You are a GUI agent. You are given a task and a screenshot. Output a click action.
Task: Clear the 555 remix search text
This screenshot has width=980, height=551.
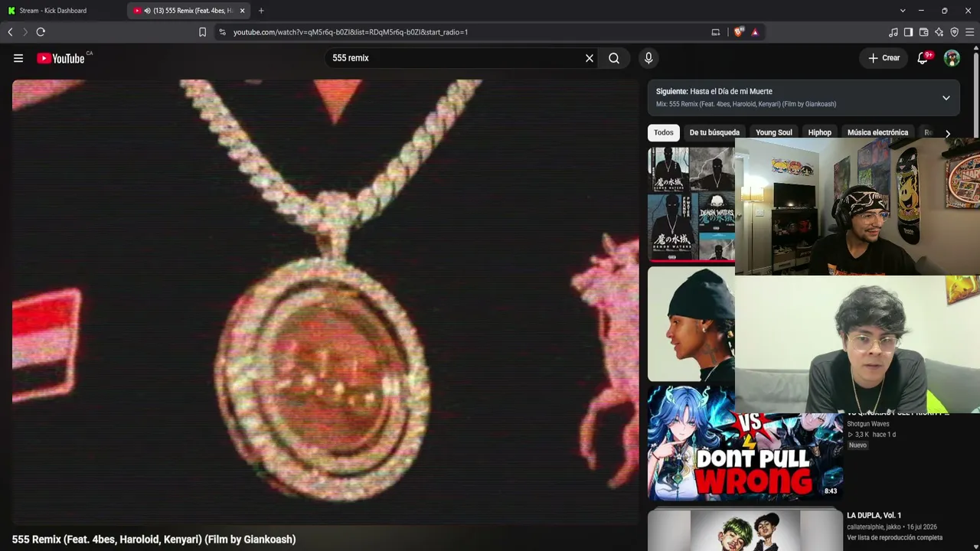tap(590, 58)
